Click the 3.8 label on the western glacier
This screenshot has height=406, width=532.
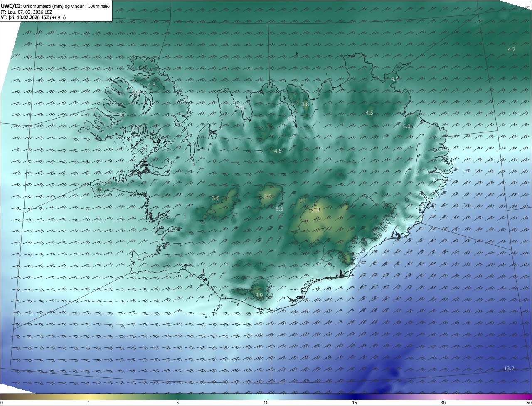point(216,198)
